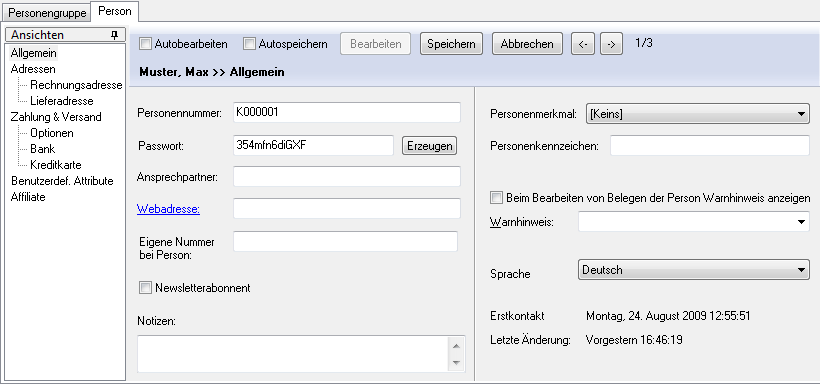Select the Affiliate view
Image resolution: width=820 pixels, height=385 pixels.
coord(28,197)
